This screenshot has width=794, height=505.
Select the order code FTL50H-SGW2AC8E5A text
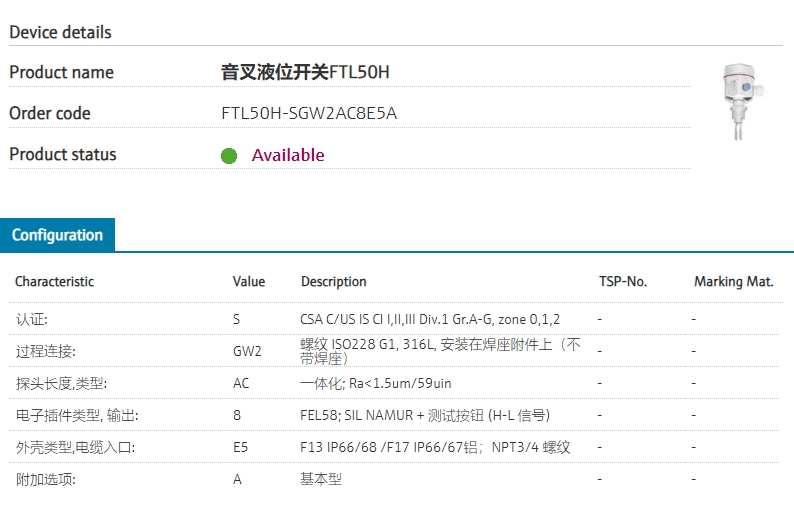[x=309, y=113]
